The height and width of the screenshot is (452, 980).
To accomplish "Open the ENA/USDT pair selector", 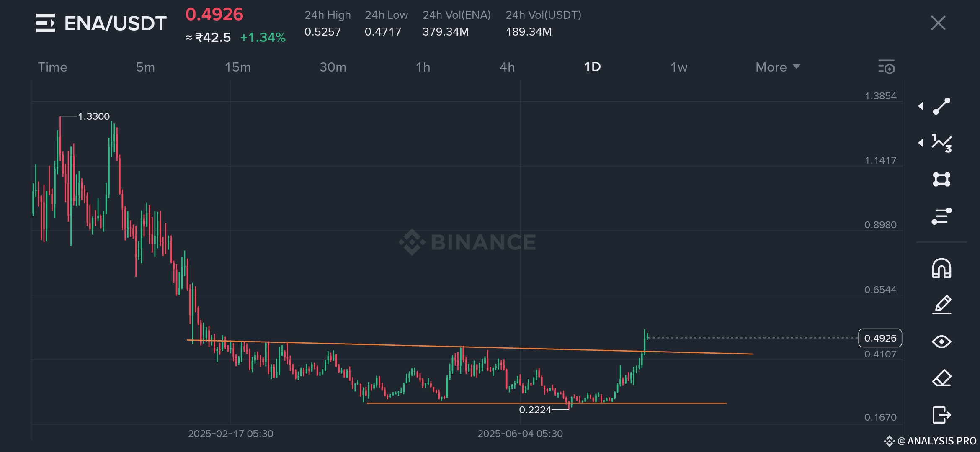I will (115, 23).
